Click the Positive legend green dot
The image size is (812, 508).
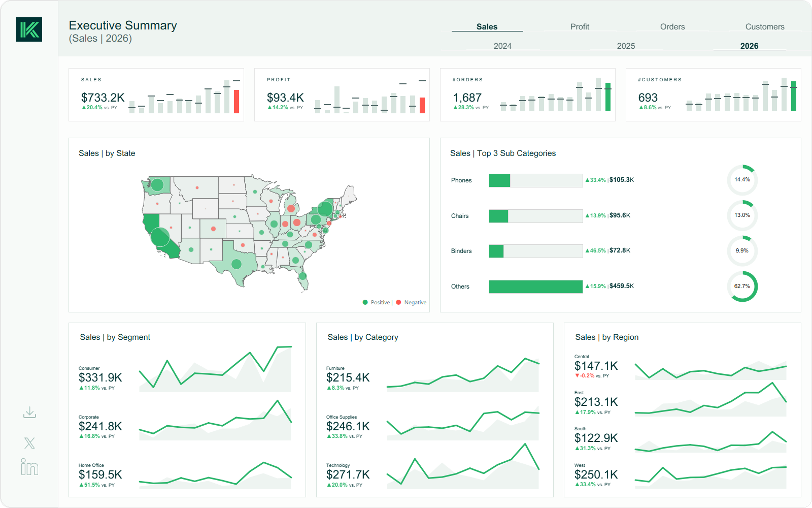[x=365, y=302]
